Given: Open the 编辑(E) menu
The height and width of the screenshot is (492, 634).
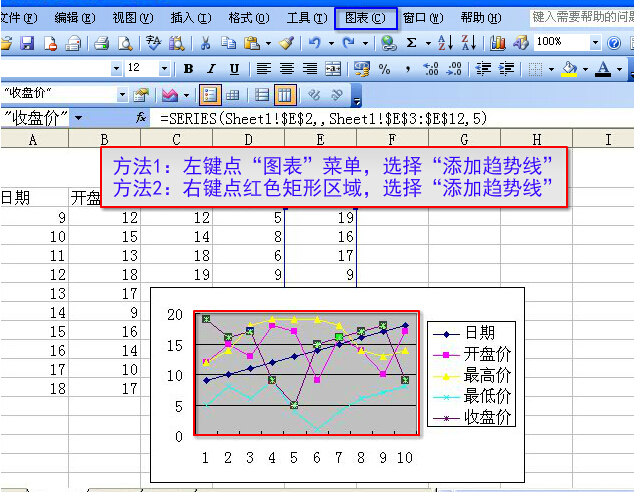Looking at the screenshot, I should pos(75,18).
